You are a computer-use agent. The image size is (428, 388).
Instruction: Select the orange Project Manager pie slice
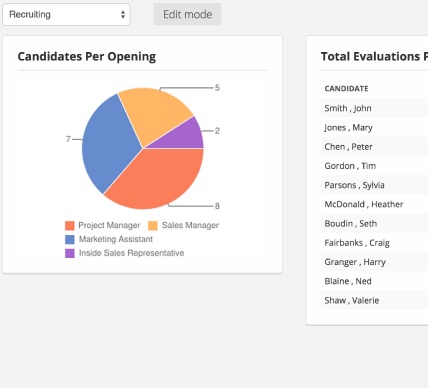point(157,178)
